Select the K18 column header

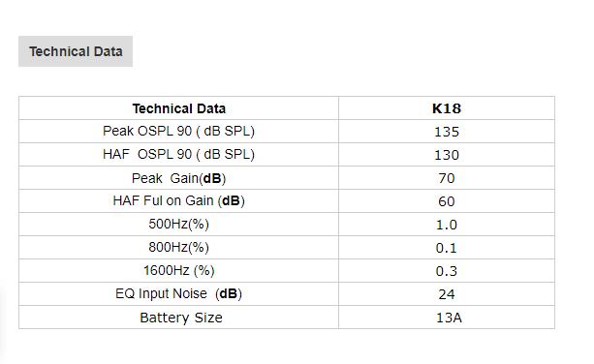447,108
